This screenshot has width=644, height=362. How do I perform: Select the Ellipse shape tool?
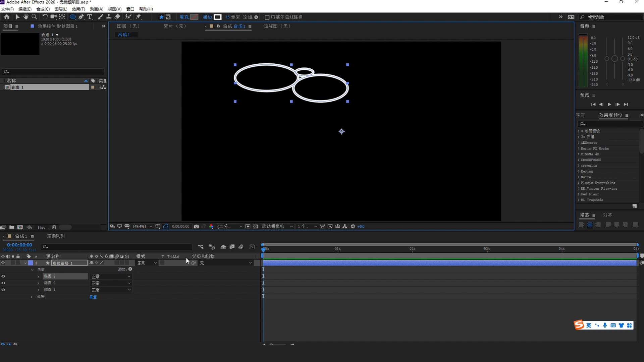coord(72,17)
